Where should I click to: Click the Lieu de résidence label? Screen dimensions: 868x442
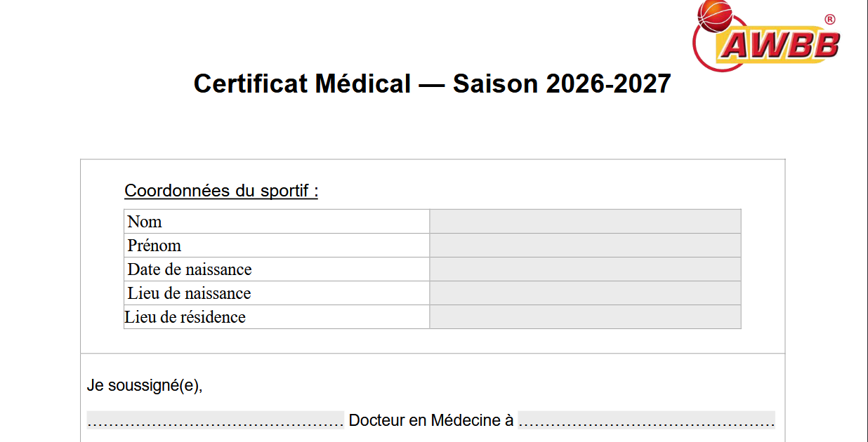coord(185,317)
